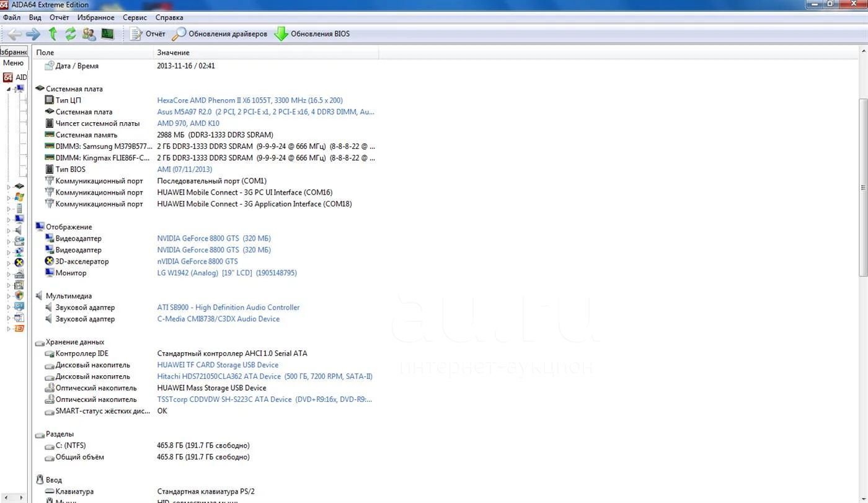Open the HUAWEI TF CARD Storage link
Screen dimensions: 868x503
[x=218, y=365]
